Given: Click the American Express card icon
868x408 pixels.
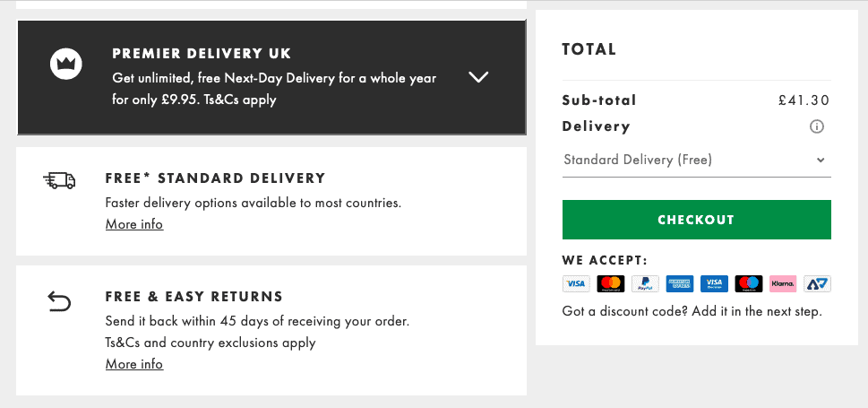Looking at the screenshot, I should click(680, 284).
